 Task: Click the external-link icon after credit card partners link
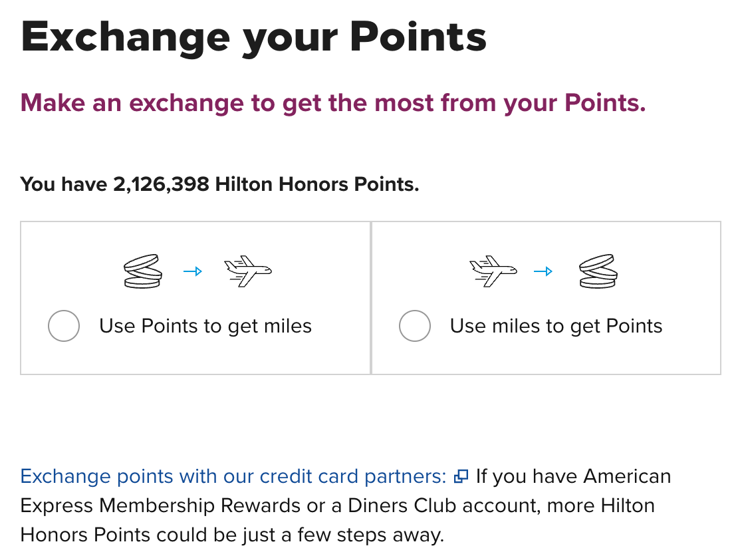tap(460, 476)
